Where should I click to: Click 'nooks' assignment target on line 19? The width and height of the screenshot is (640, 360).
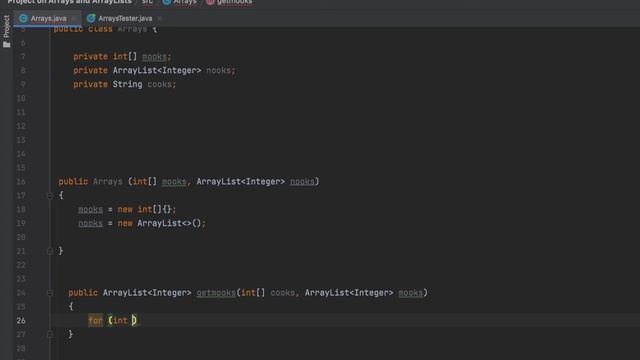pos(90,223)
